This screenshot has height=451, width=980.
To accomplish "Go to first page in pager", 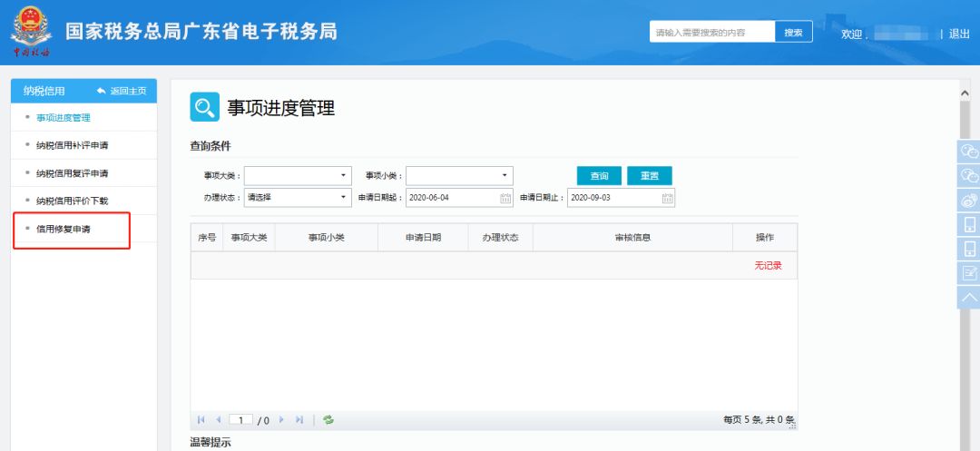I will (x=201, y=420).
